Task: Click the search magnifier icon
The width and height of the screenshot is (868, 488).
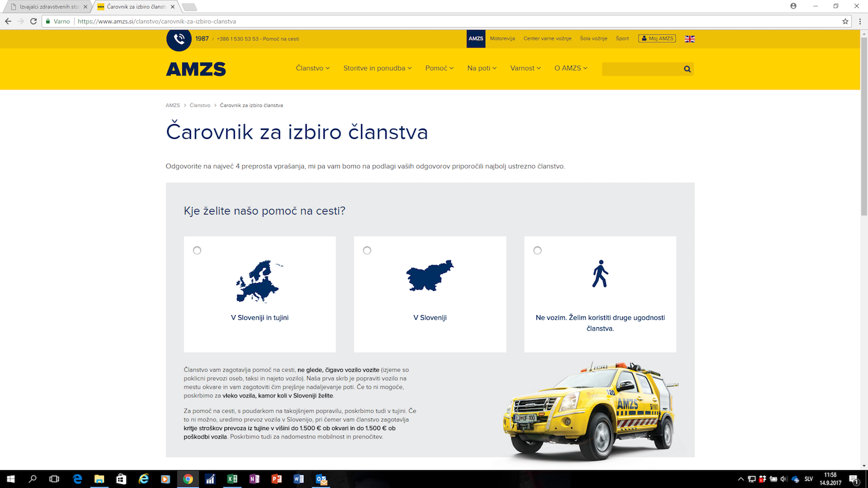Action: coord(687,69)
